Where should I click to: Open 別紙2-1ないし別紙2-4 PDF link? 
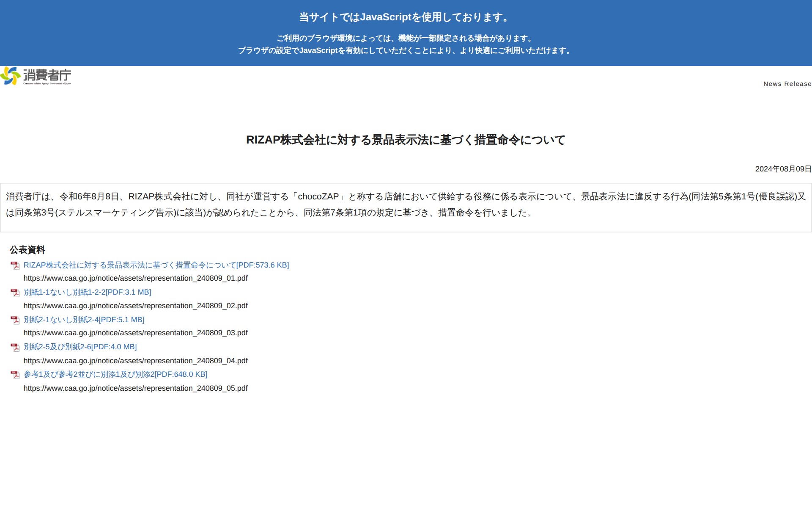(x=84, y=320)
